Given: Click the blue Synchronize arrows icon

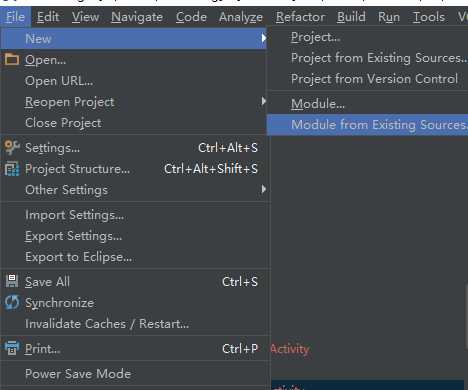Looking at the screenshot, I should coord(12,302).
